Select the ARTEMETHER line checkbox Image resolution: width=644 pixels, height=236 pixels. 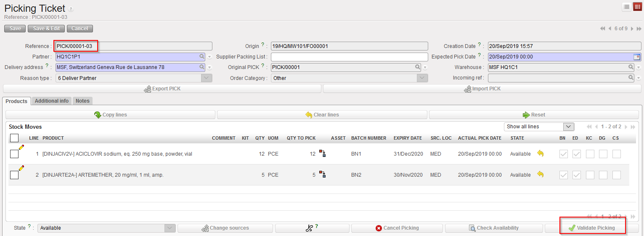(14, 175)
